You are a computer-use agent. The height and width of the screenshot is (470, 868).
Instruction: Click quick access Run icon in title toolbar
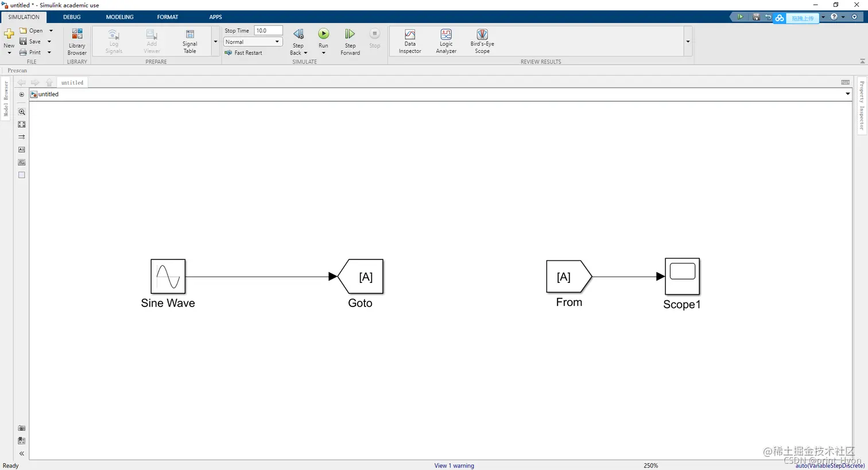[740, 17]
